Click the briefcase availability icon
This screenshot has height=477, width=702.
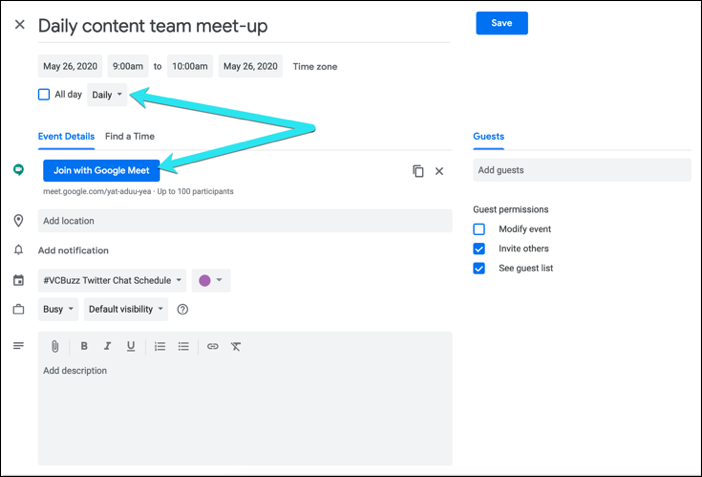click(x=18, y=309)
